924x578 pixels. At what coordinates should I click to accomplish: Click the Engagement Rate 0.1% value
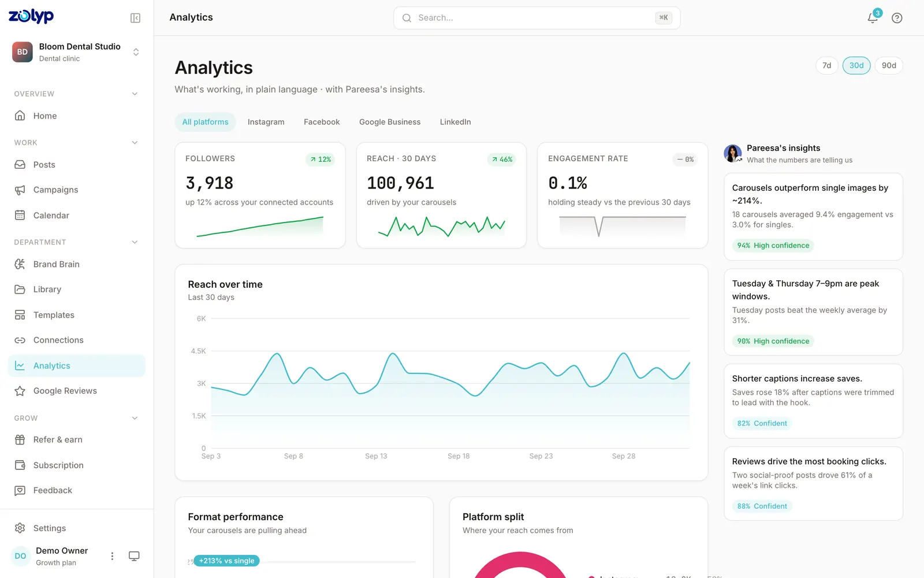tap(568, 183)
